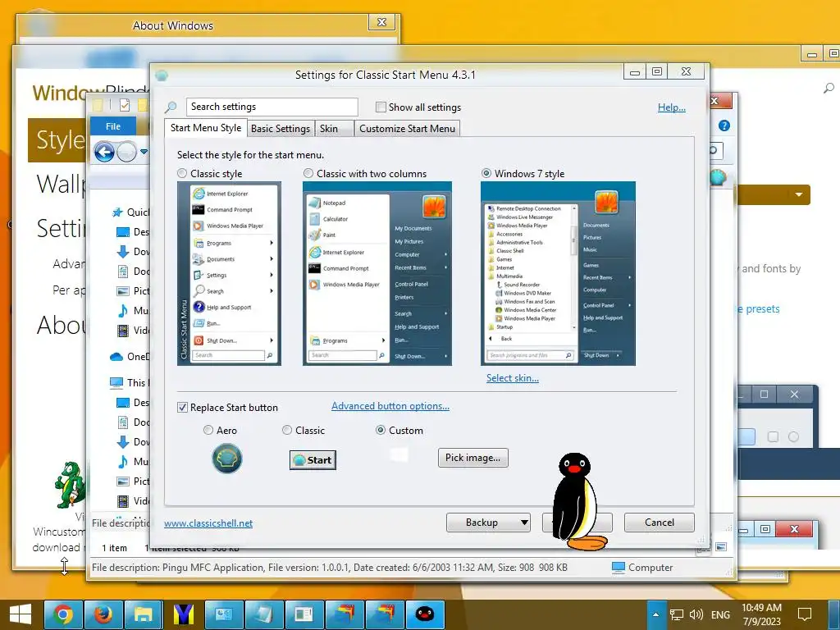Click the network tray icon
This screenshot has width=840, height=630.
click(x=677, y=614)
